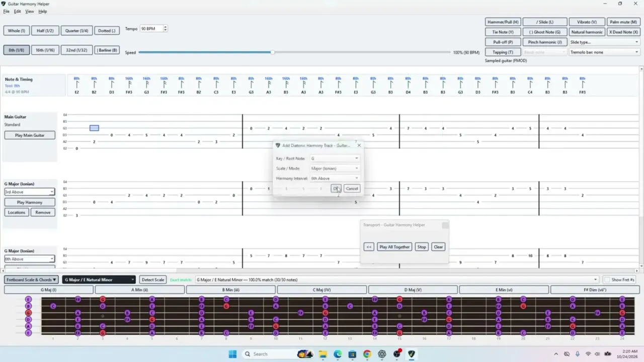Click Play All Together button
The image size is (644, 362).
[x=394, y=247]
